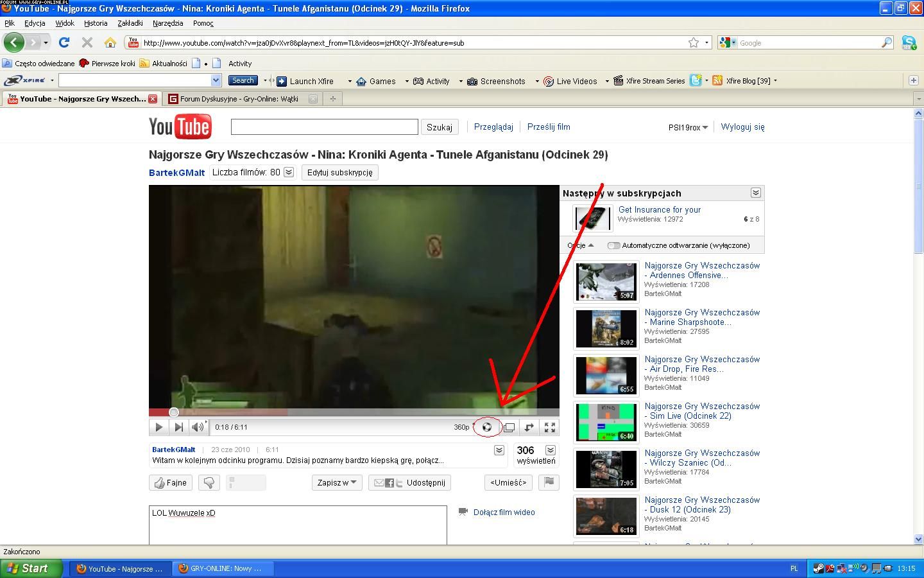Open the Prześlij film upload link

click(549, 127)
